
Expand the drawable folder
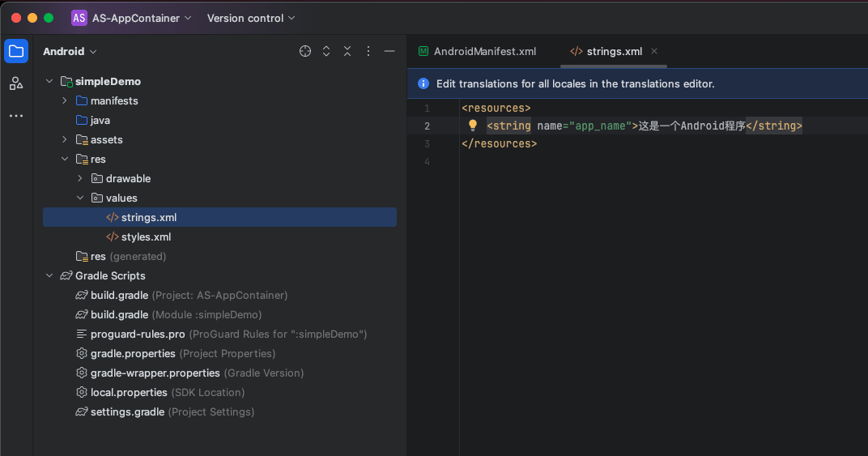[80, 178]
